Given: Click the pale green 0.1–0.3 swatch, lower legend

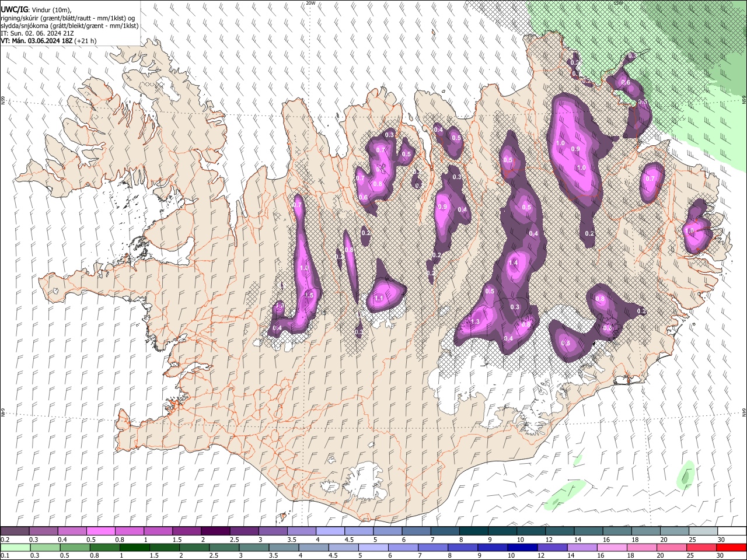Looking at the screenshot, I should point(15,547).
